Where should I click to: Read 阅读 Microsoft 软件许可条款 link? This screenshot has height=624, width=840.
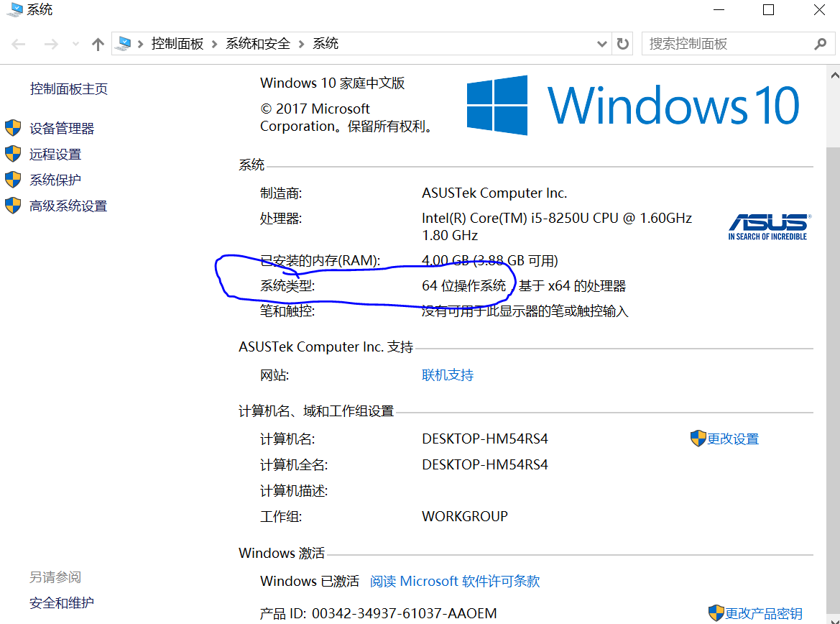point(455,581)
